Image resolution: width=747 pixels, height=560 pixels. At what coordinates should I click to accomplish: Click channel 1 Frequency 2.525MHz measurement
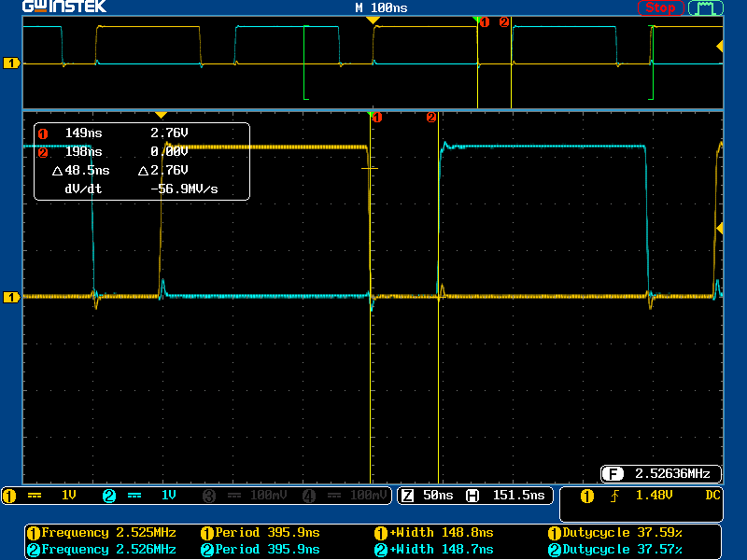click(x=102, y=532)
